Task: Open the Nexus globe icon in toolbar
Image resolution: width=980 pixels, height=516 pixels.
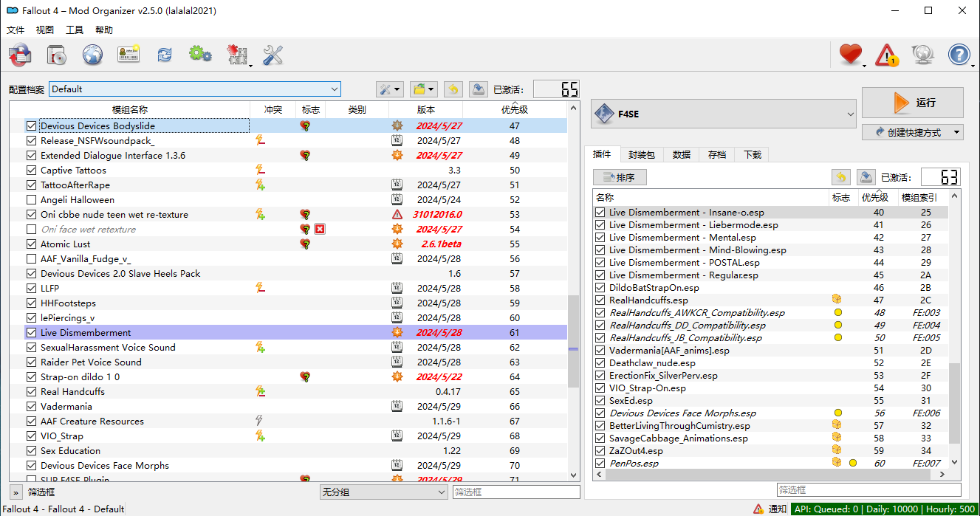Action: coord(92,55)
